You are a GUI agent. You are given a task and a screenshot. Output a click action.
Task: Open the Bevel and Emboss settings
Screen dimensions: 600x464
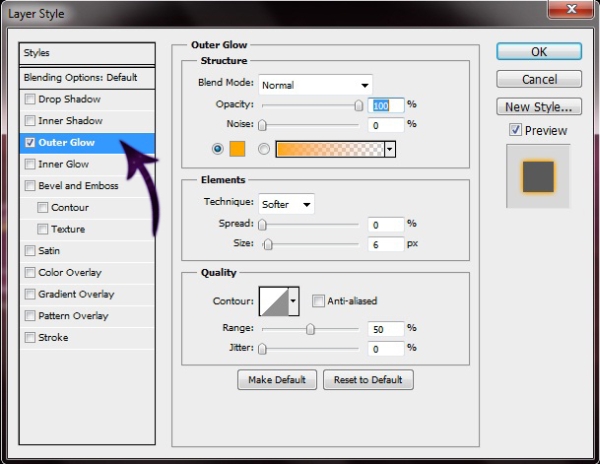[78, 186]
